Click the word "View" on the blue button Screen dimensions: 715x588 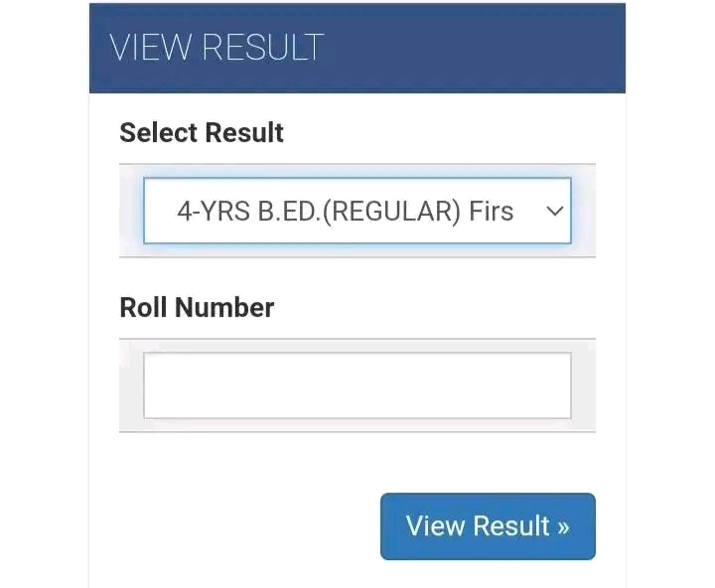coord(436,526)
